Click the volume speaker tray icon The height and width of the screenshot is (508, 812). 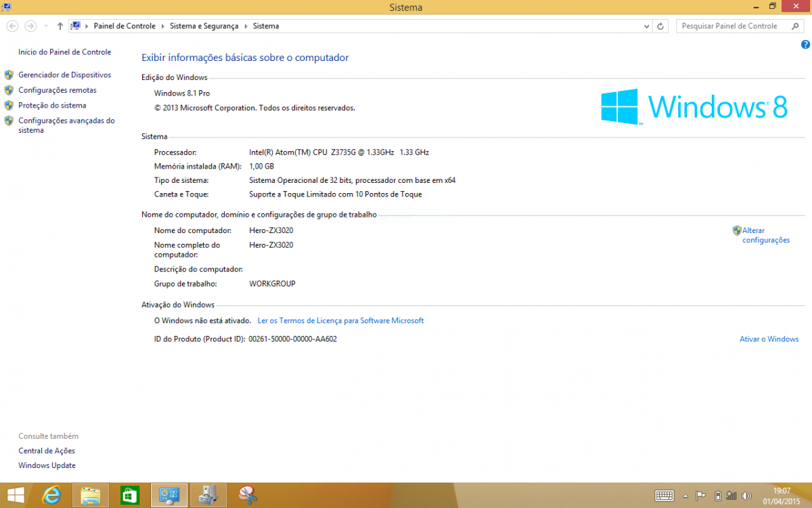[746, 496]
